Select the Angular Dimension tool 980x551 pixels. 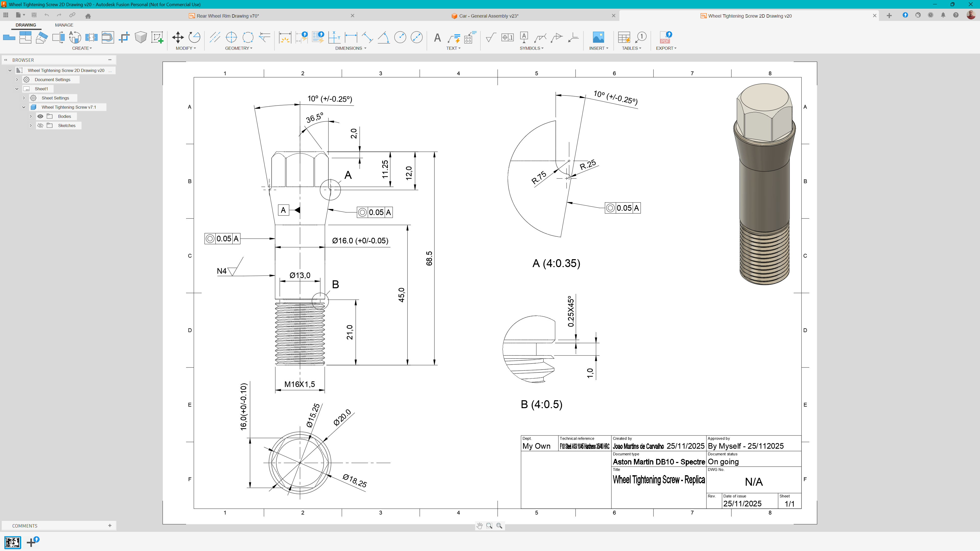click(384, 37)
